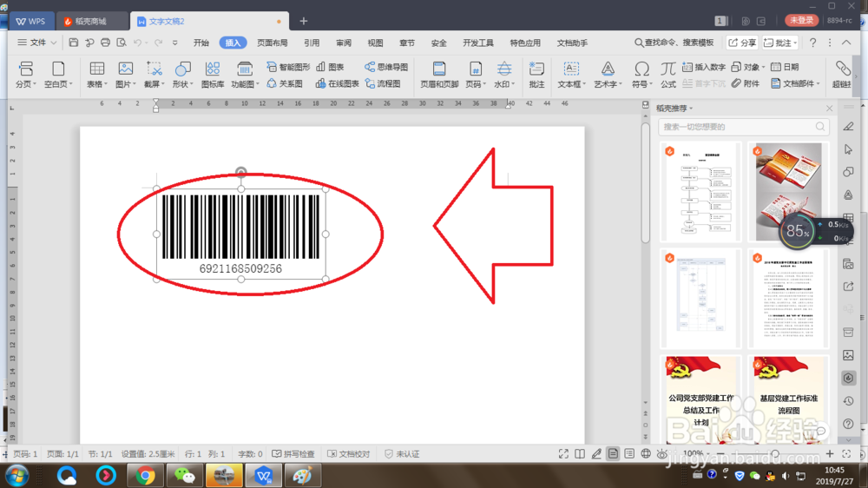
Task: Open the 功能图 barcode tool
Action: pos(245,75)
